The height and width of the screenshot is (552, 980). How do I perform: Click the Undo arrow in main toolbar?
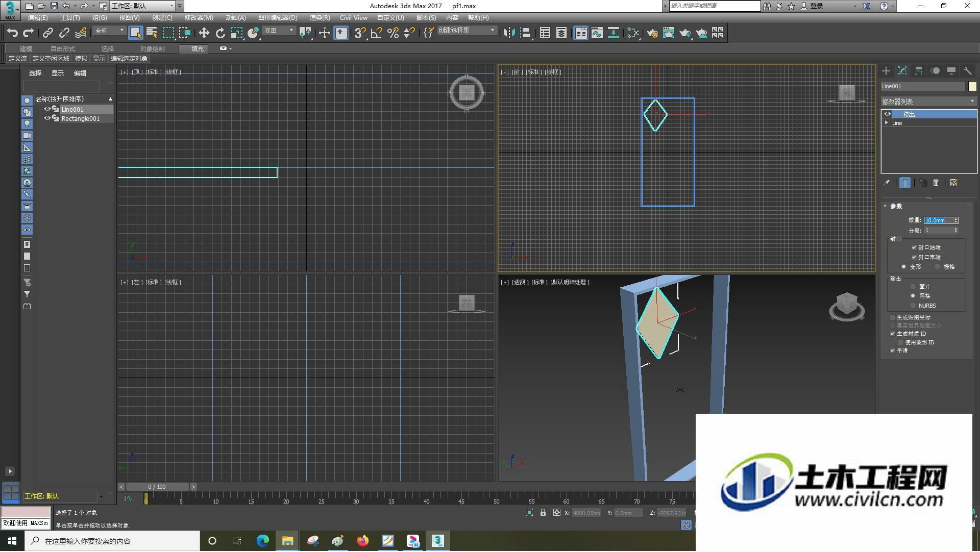(12, 33)
